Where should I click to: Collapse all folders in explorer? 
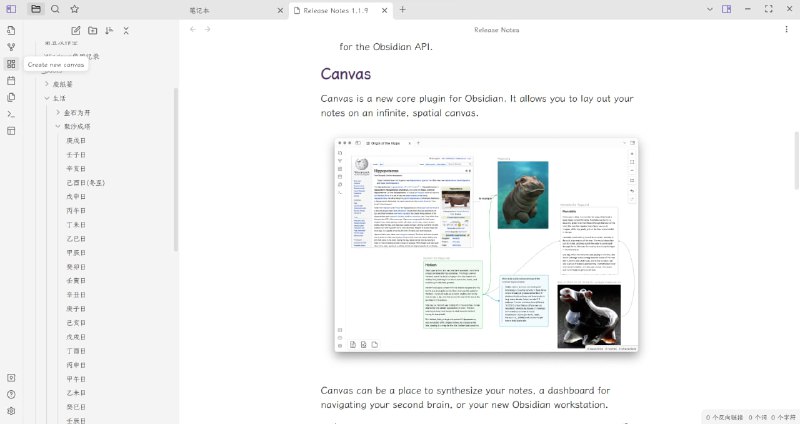click(x=126, y=31)
